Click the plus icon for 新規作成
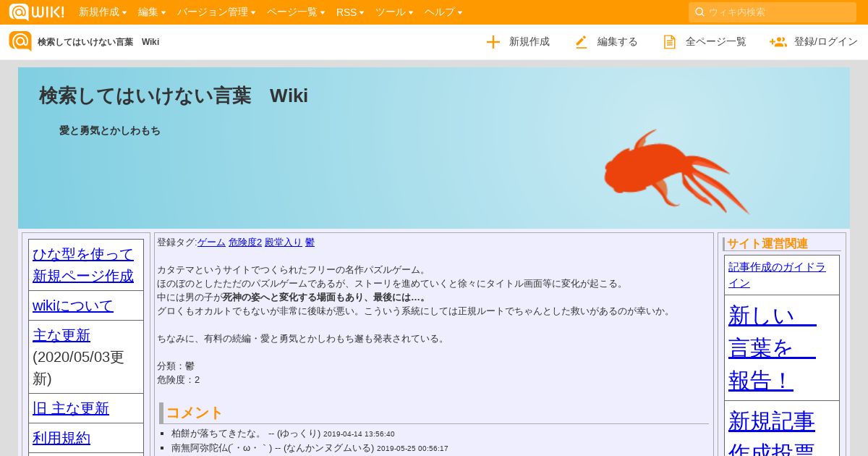The image size is (868, 456). pyautogui.click(x=493, y=42)
